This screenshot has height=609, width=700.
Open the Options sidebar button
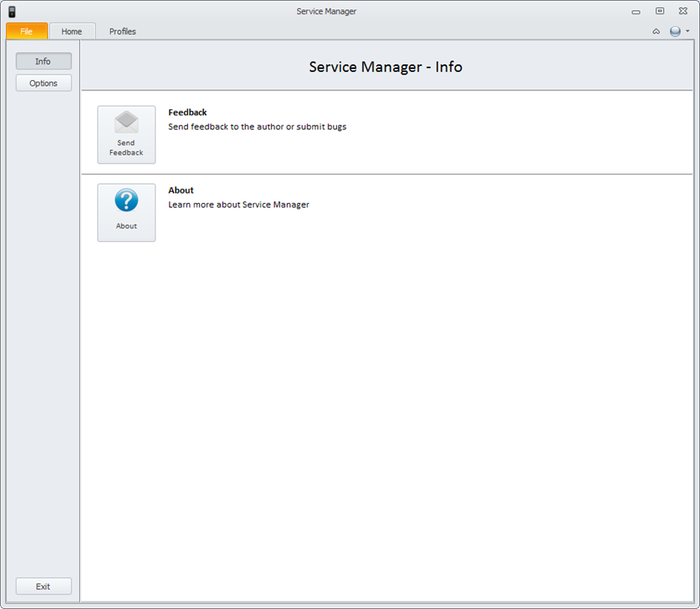click(x=44, y=83)
